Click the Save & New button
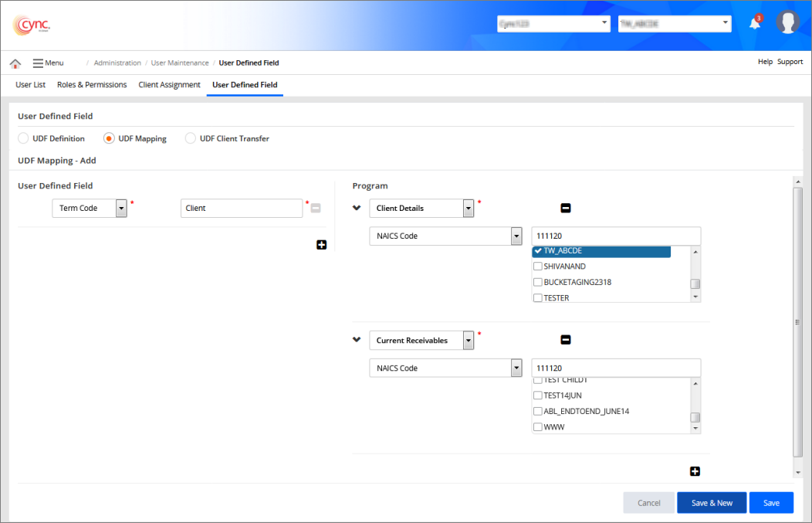 [711, 503]
